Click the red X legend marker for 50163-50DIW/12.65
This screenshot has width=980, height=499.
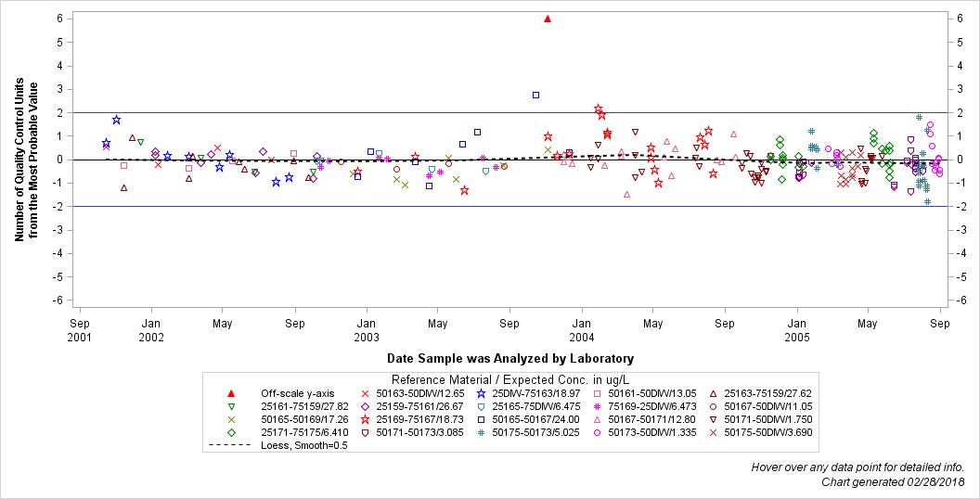coord(366,393)
